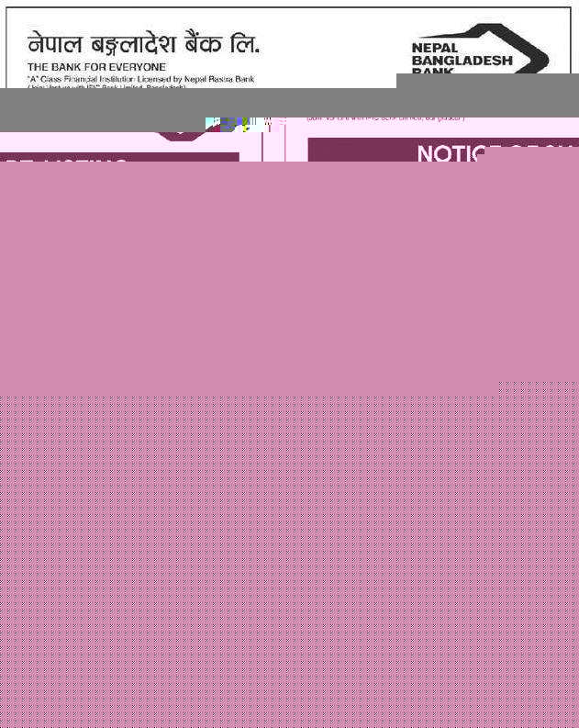
Task: Click the raised gray tab under the logo
Action: [486, 81]
